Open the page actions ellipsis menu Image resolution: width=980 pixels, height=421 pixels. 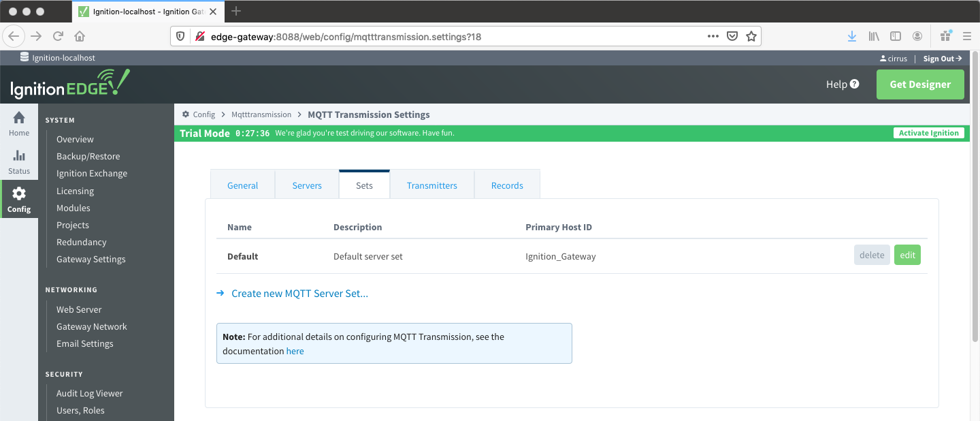[713, 36]
